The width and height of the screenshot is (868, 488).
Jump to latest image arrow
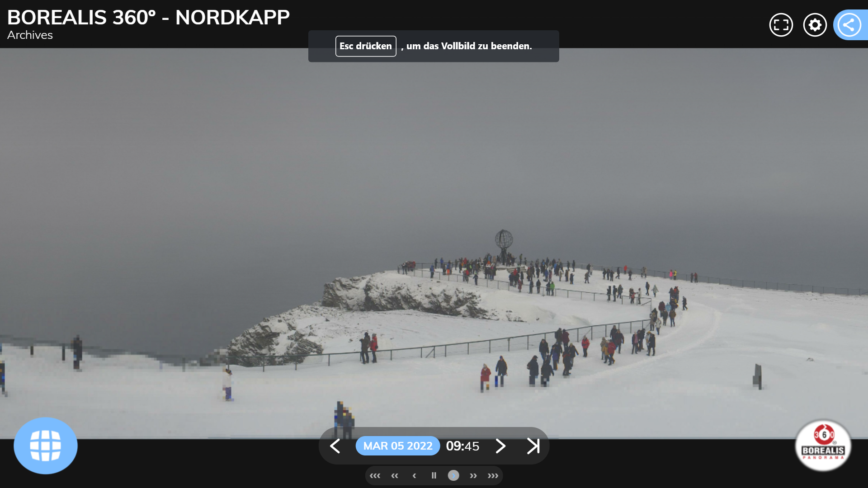(x=533, y=446)
